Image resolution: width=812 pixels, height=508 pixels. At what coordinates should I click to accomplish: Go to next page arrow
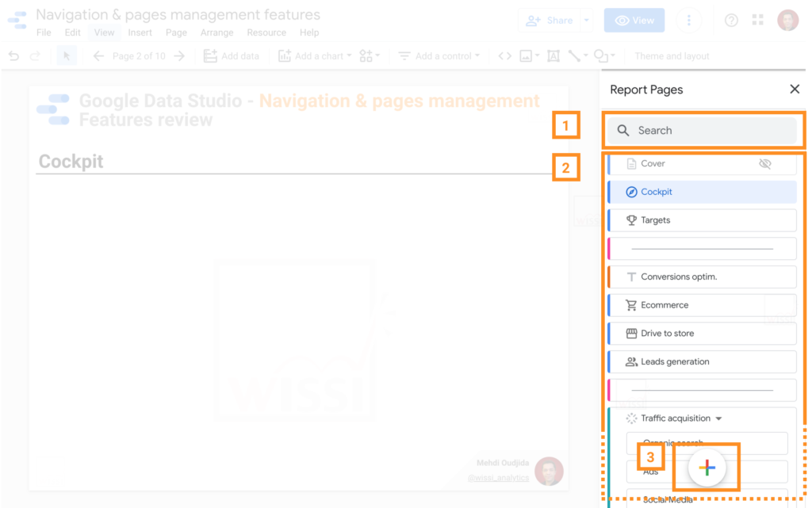pos(179,55)
